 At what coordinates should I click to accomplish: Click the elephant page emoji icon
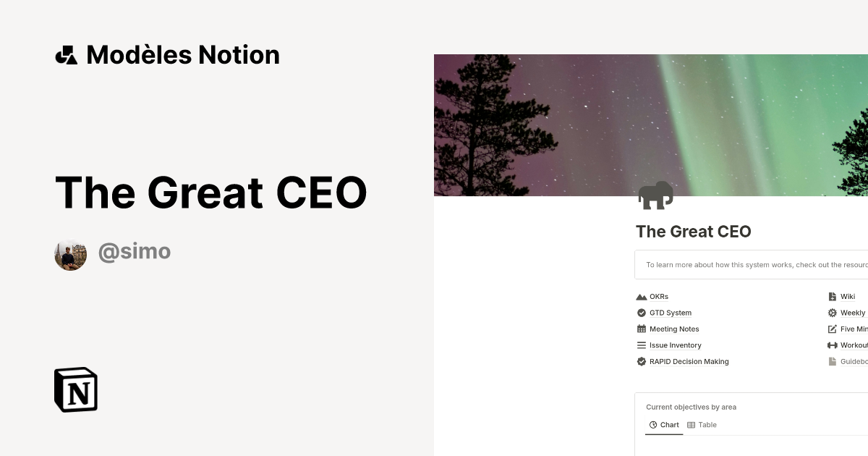click(x=655, y=195)
